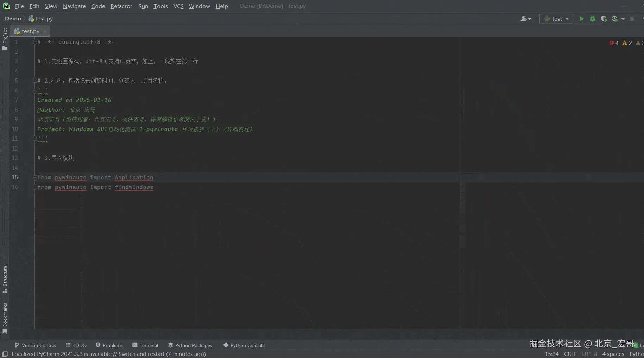The height and width of the screenshot is (358, 644).
Task: Collapse the docstring fold on line 6
Action: (x=34, y=91)
